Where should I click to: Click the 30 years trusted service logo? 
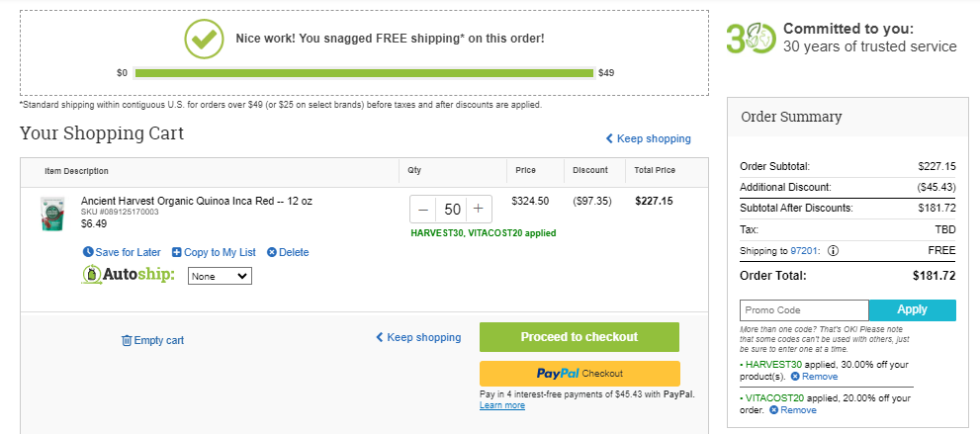point(752,38)
